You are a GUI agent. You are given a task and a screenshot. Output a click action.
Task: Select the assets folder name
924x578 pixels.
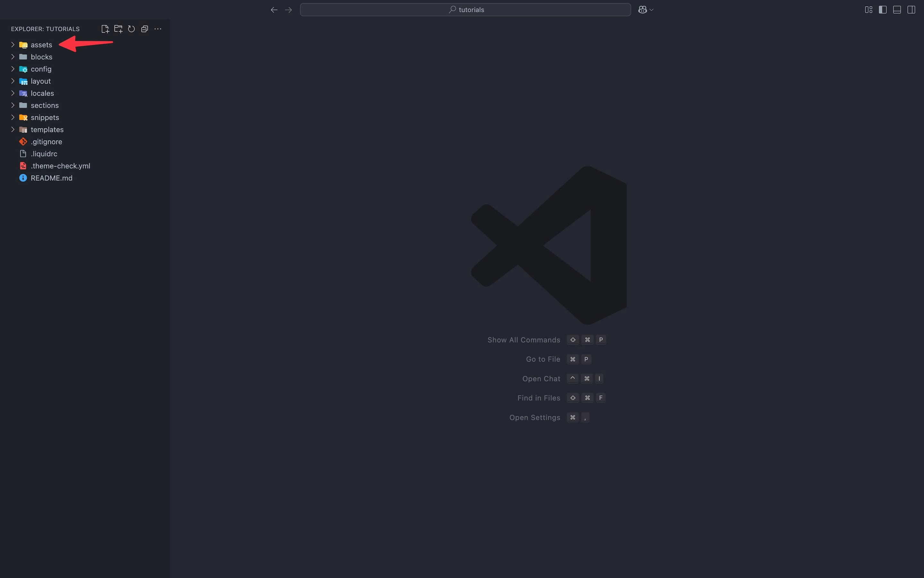pos(41,45)
